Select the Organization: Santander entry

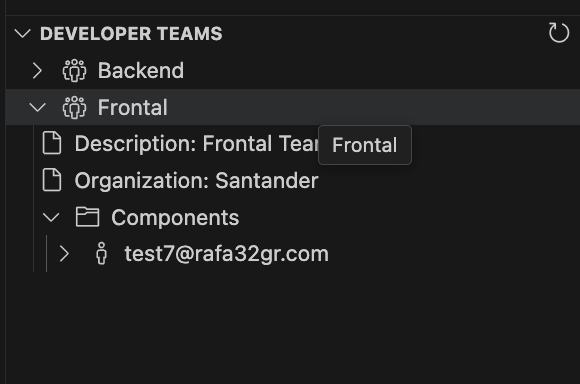pos(196,181)
